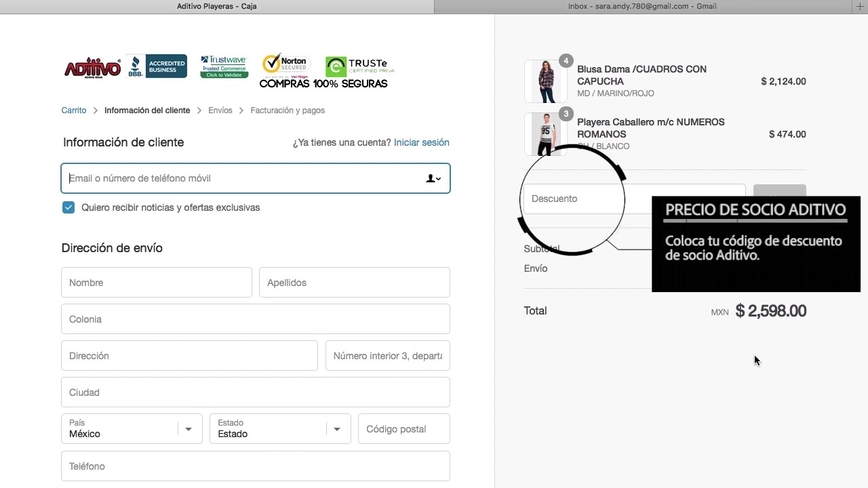868x488 pixels.
Task: Click the Envío label in order summary
Action: pyautogui.click(x=536, y=268)
